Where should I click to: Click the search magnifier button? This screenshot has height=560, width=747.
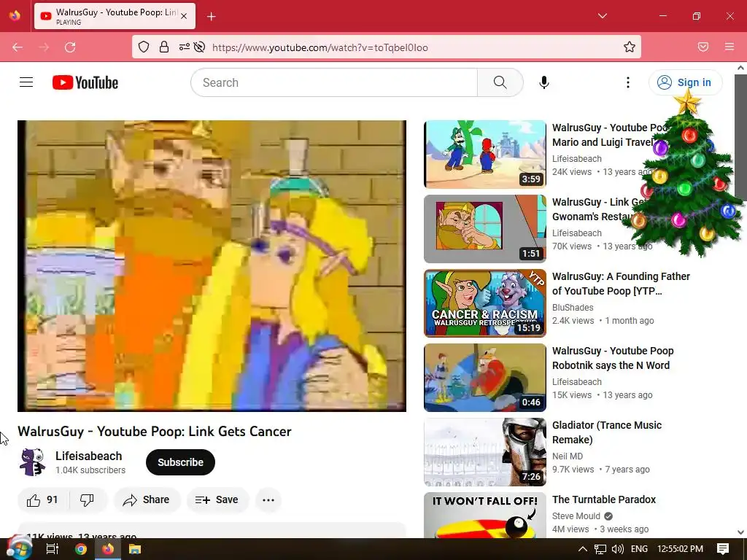point(500,82)
